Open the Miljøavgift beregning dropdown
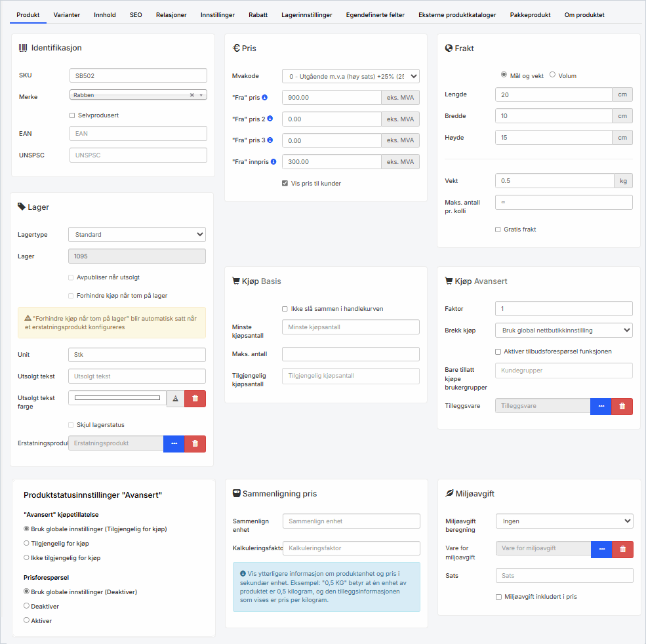The image size is (646, 644). pyautogui.click(x=564, y=521)
